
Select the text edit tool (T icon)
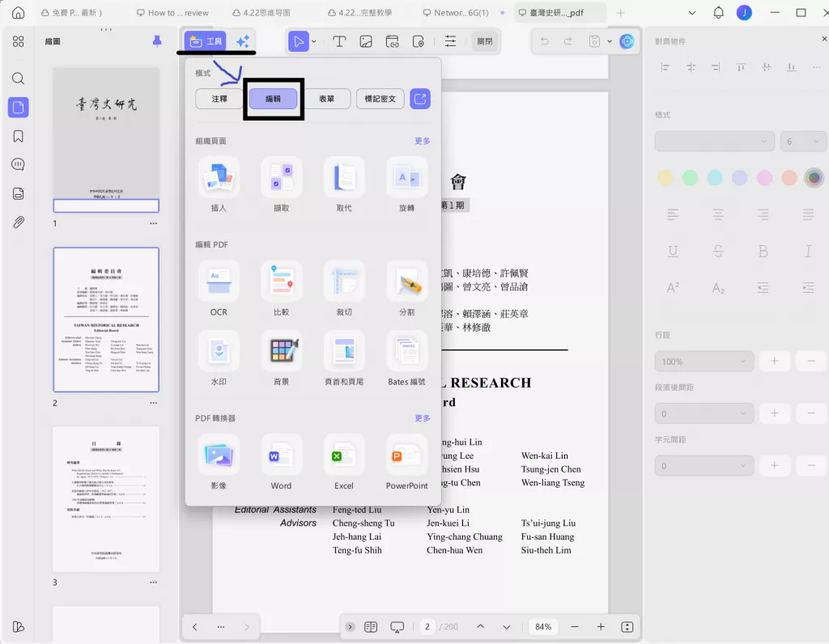339,41
